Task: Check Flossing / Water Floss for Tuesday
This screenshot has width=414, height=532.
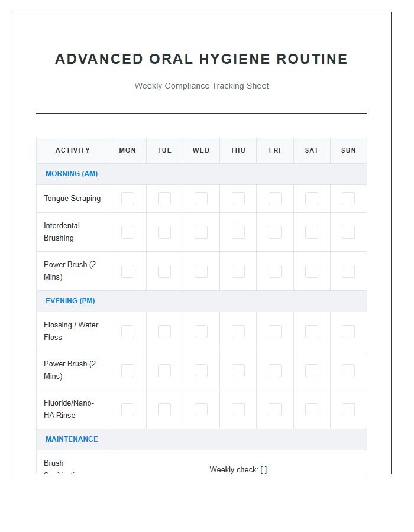Action: (x=164, y=332)
